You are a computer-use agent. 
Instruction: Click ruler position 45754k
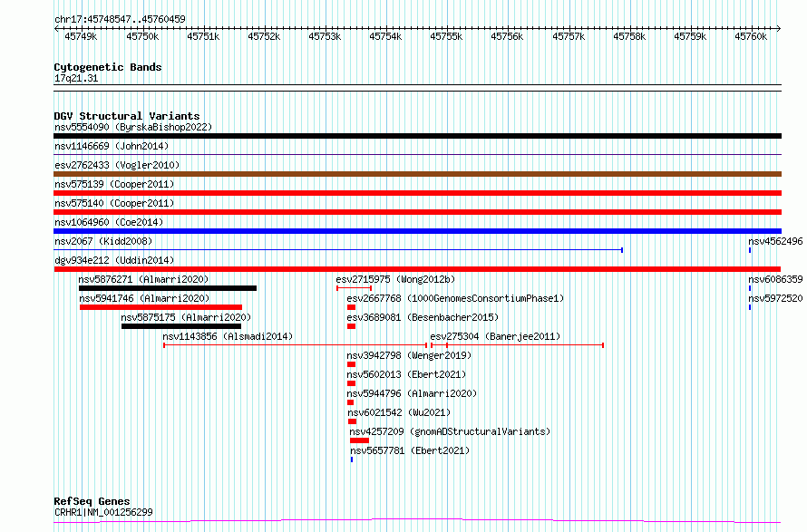[x=385, y=36]
